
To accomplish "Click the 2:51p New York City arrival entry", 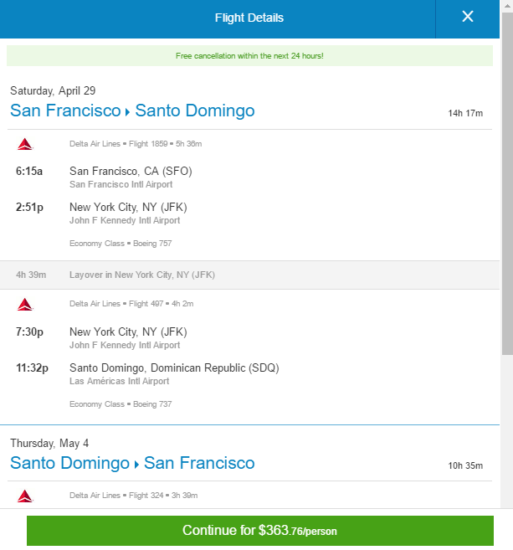I will point(102,213).
